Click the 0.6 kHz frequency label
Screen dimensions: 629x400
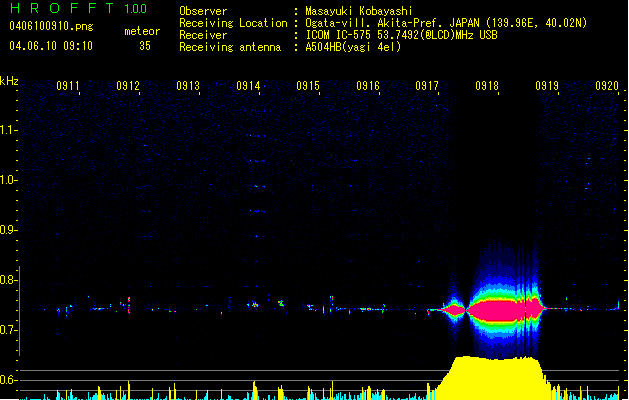click(8, 380)
